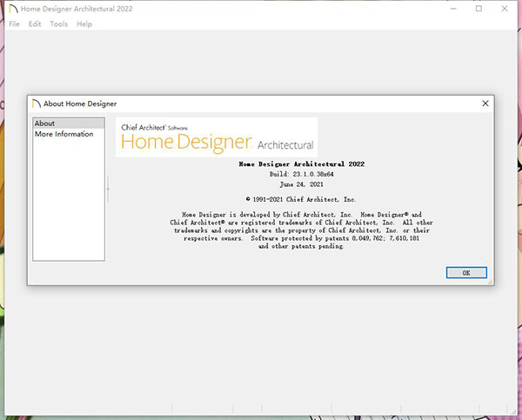The width and height of the screenshot is (522, 420).
Task: Click the splitter handle beside the list panel
Action: pos(109,188)
